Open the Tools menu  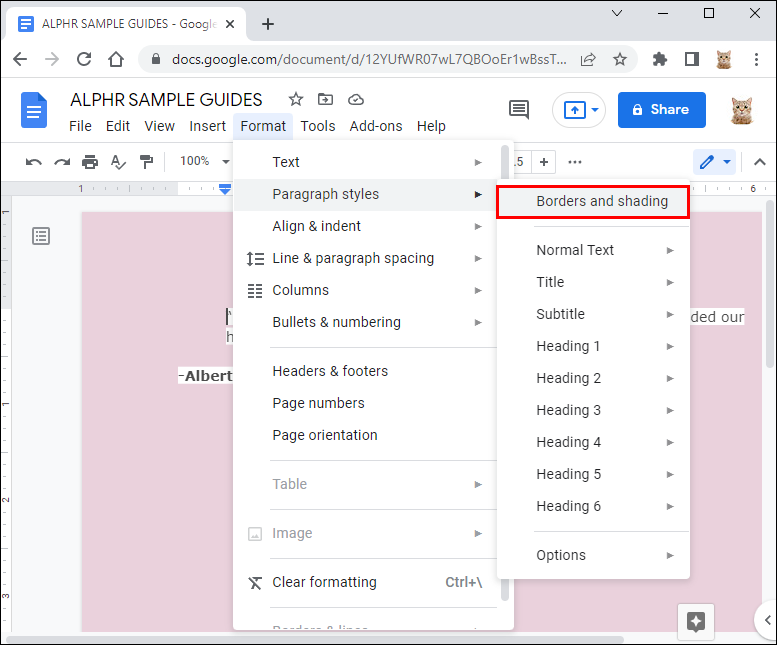[x=318, y=126]
